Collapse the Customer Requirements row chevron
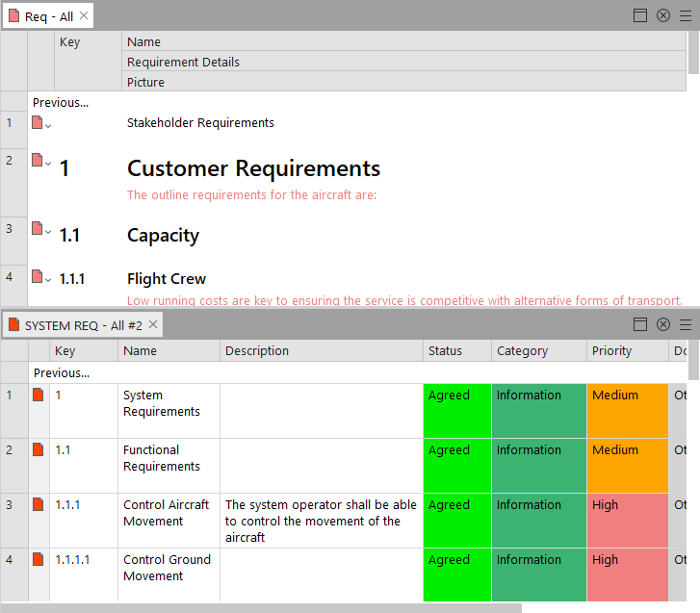The width and height of the screenshot is (700, 613). (x=48, y=164)
